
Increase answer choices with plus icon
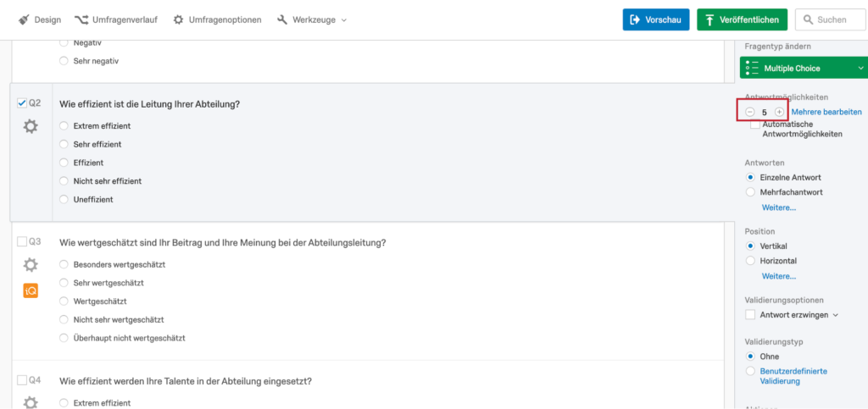[x=780, y=112]
